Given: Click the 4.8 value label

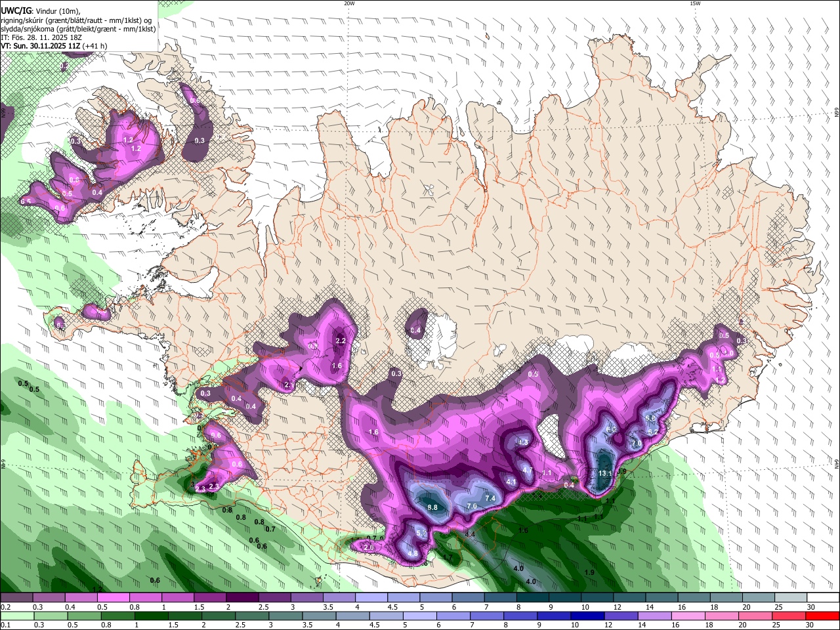Looking at the screenshot, I should tap(413, 554).
